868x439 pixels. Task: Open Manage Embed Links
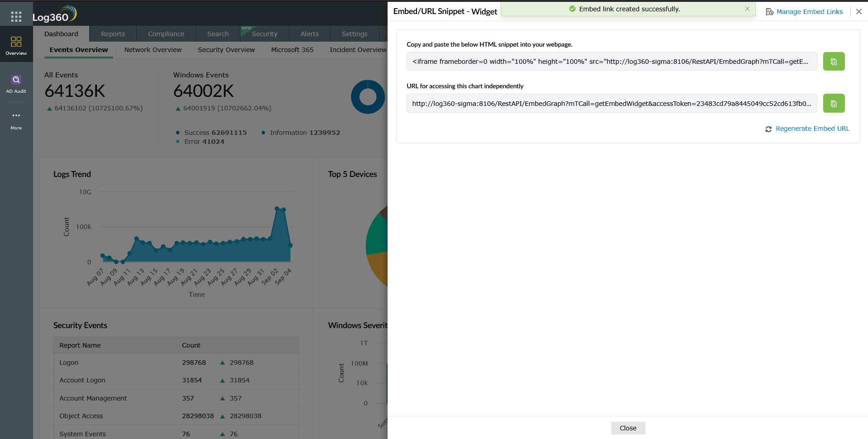(810, 11)
